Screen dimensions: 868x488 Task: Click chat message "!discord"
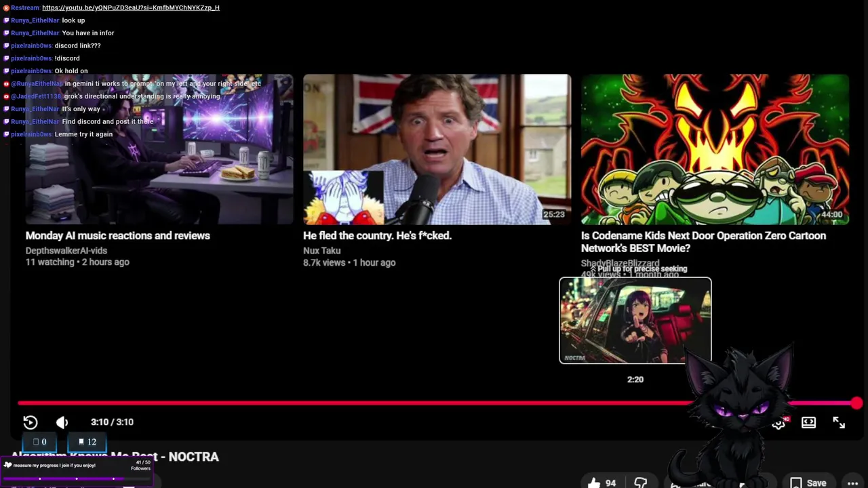(67, 58)
